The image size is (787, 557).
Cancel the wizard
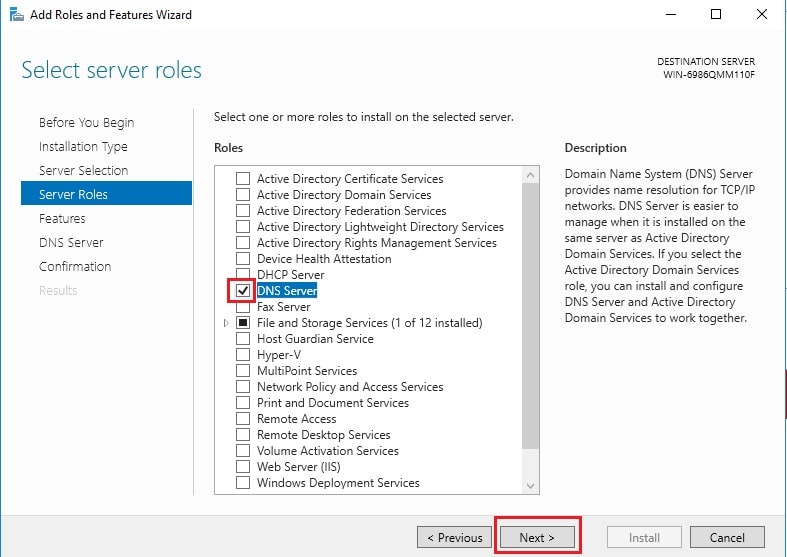click(727, 537)
